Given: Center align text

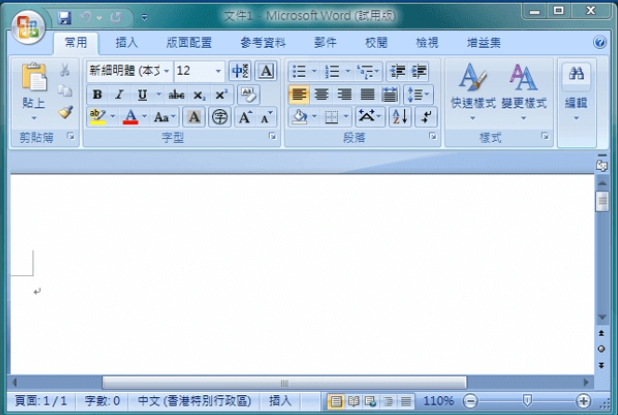Looking at the screenshot, I should pos(322,95).
